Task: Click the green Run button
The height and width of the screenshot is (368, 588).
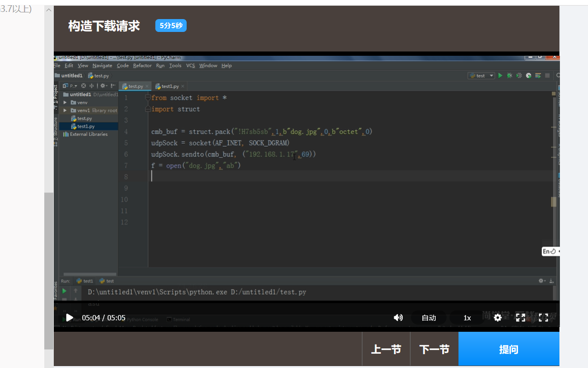Action: [500, 76]
